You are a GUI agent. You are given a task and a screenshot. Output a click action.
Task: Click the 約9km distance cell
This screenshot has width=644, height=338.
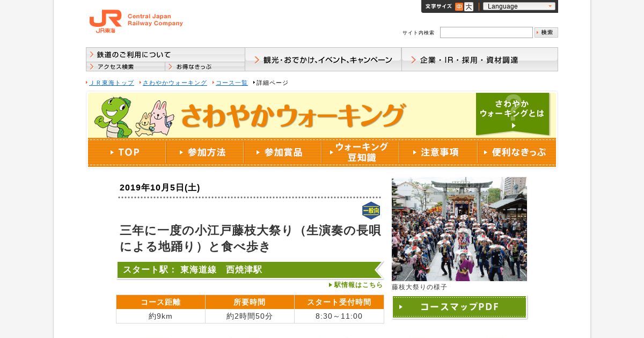pyautogui.click(x=160, y=317)
